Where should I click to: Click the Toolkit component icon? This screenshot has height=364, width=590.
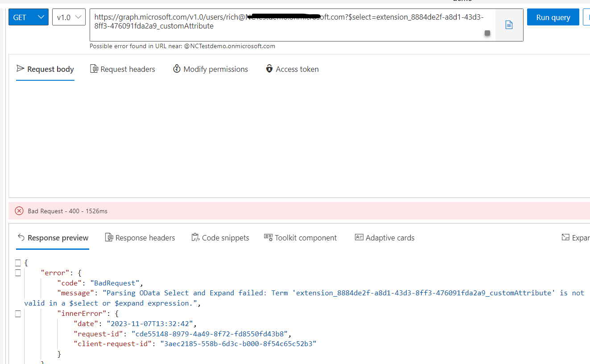269,237
